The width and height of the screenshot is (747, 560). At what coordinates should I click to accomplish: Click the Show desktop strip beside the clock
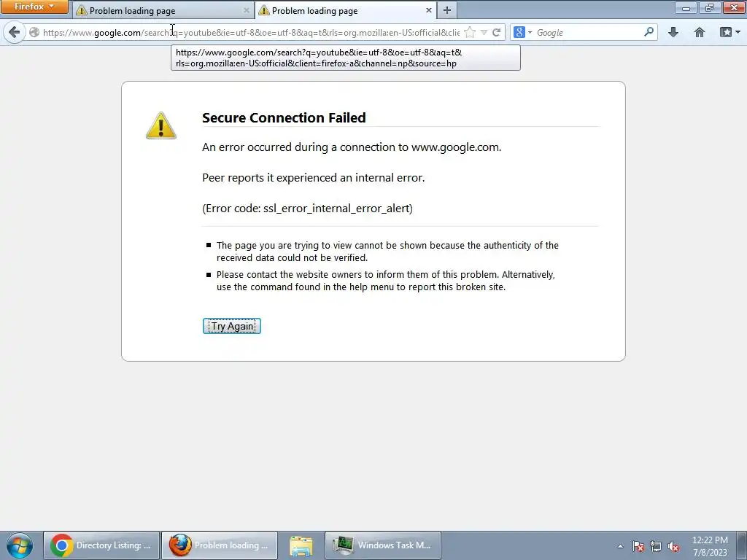tap(742, 545)
